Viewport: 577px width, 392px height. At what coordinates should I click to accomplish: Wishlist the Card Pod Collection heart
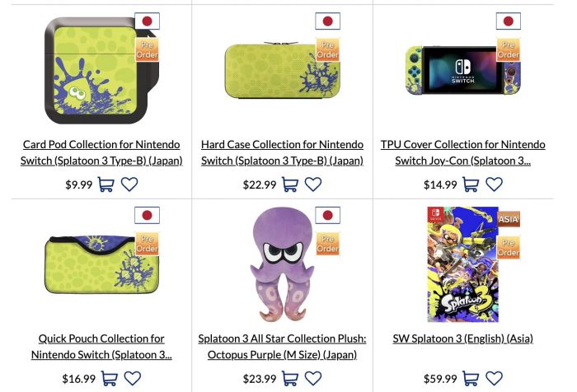pyautogui.click(x=129, y=184)
